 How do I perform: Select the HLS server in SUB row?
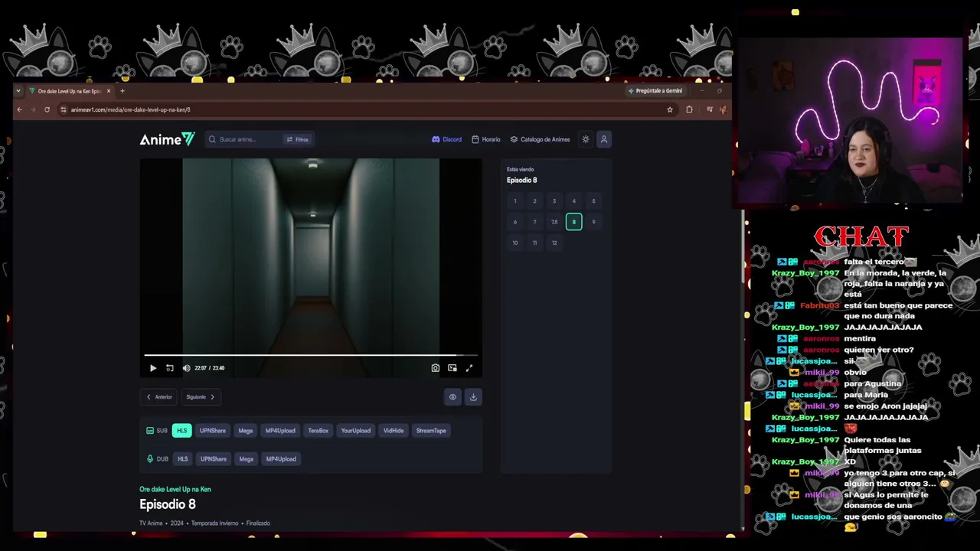pyautogui.click(x=182, y=431)
